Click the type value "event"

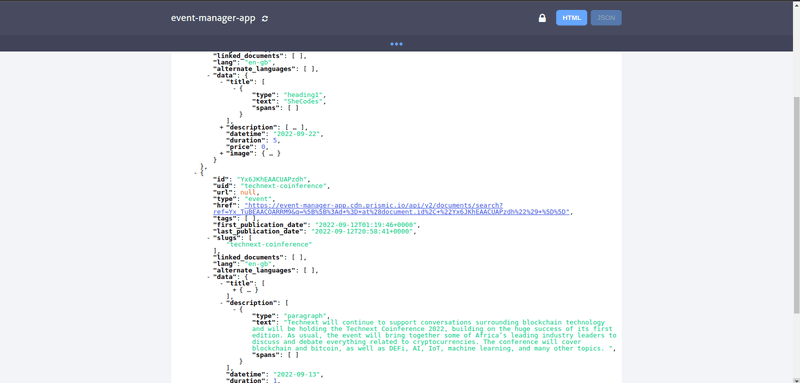[258, 199]
